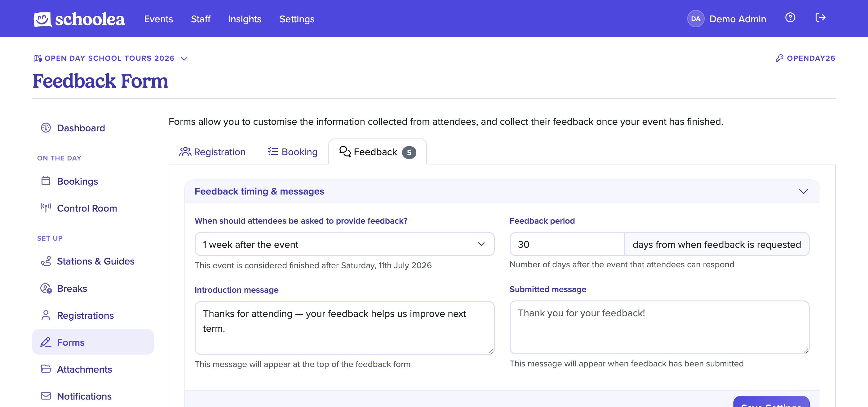
Task: Click the Schoolea logo icon
Action: [x=43, y=19]
